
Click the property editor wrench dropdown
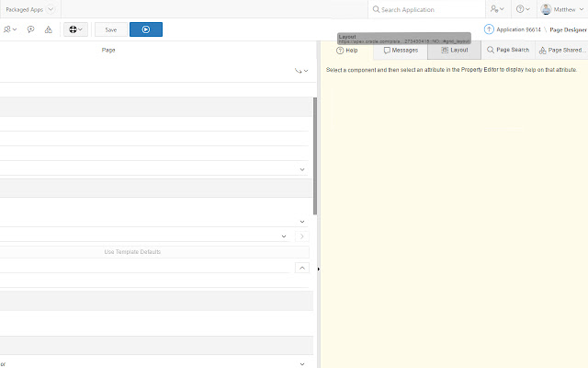[x=301, y=70]
